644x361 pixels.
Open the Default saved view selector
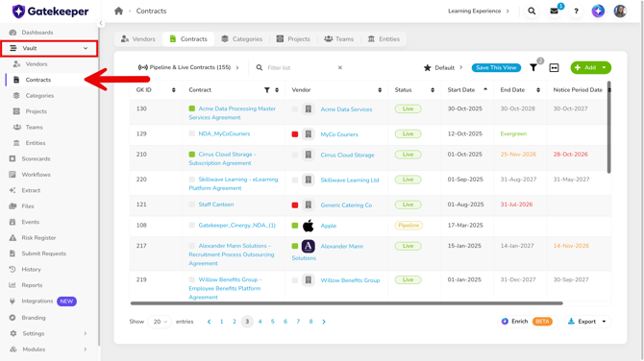pos(443,67)
